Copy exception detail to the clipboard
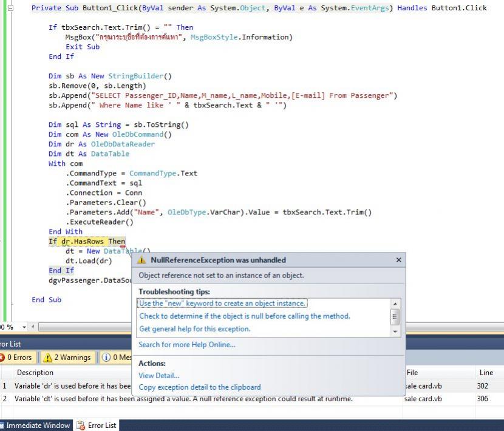The width and height of the screenshot is (504, 431). (199, 387)
